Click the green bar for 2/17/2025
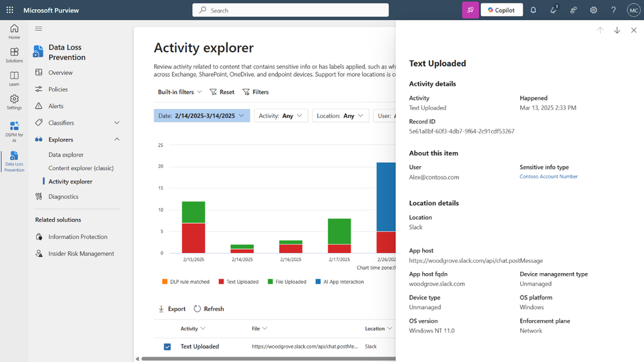The height and width of the screenshot is (362, 644). click(x=339, y=231)
